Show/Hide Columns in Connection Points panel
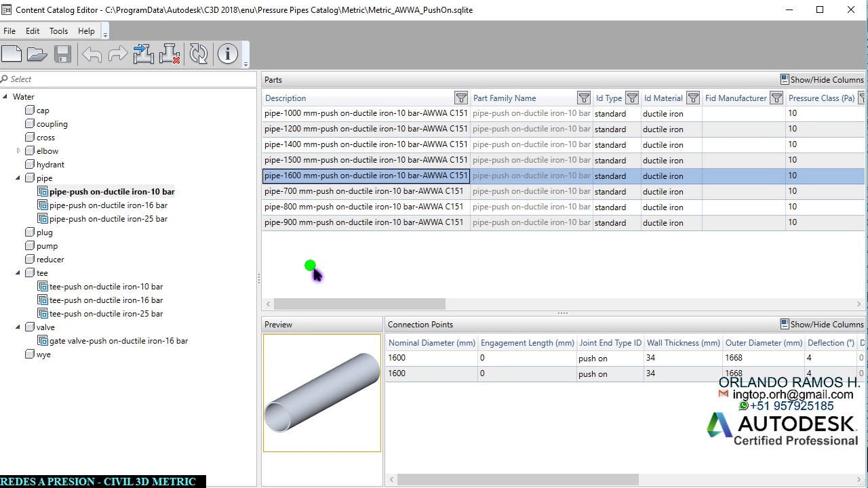The image size is (868, 488). (821, 325)
